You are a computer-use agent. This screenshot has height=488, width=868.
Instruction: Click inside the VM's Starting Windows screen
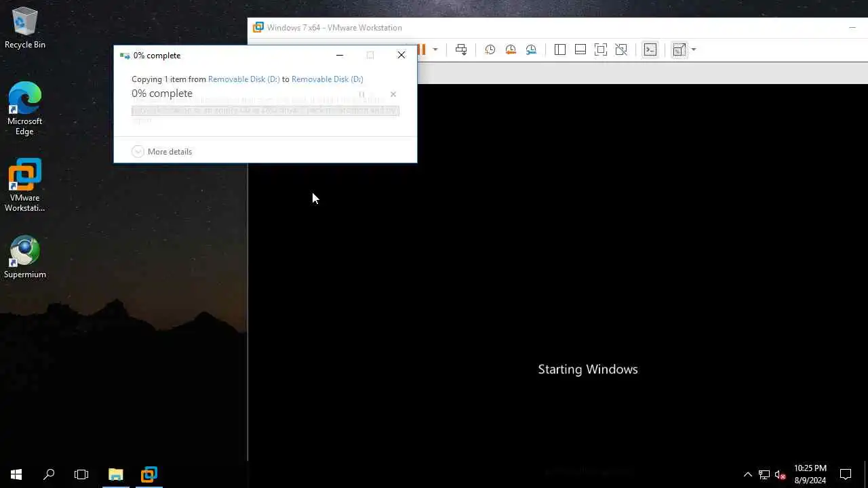click(x=558, y=272)
